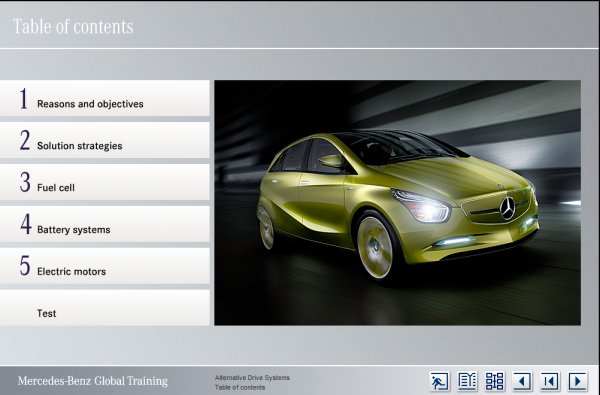Jump to first page arrow
Viewport: 600px width, 395px height.
(550, 381)
